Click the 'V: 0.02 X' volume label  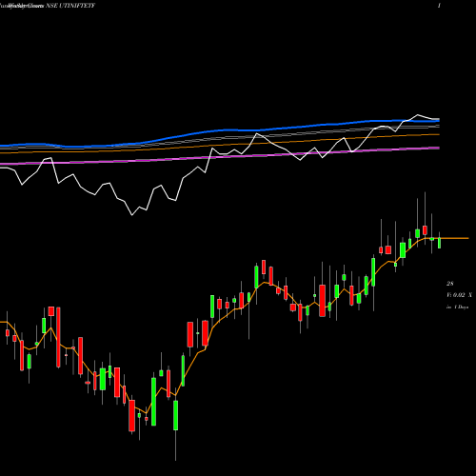coord(459,295)
